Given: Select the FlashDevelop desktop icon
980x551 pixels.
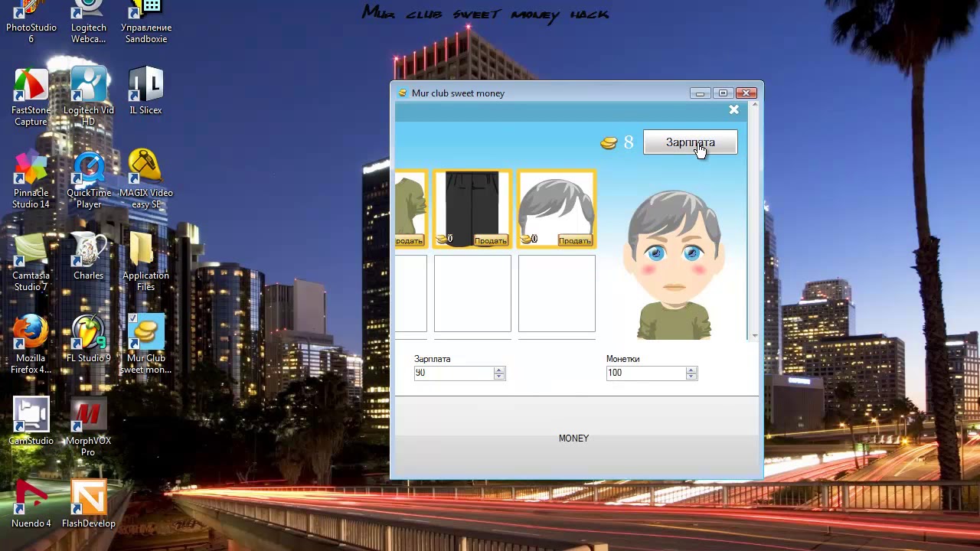Looking at the screenshot, I should [89, 504].
